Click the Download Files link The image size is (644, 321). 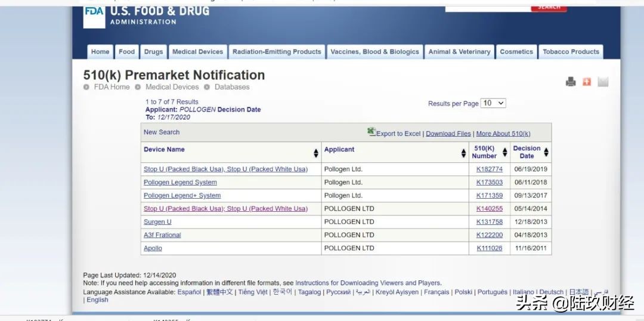(x=448, y=134)
